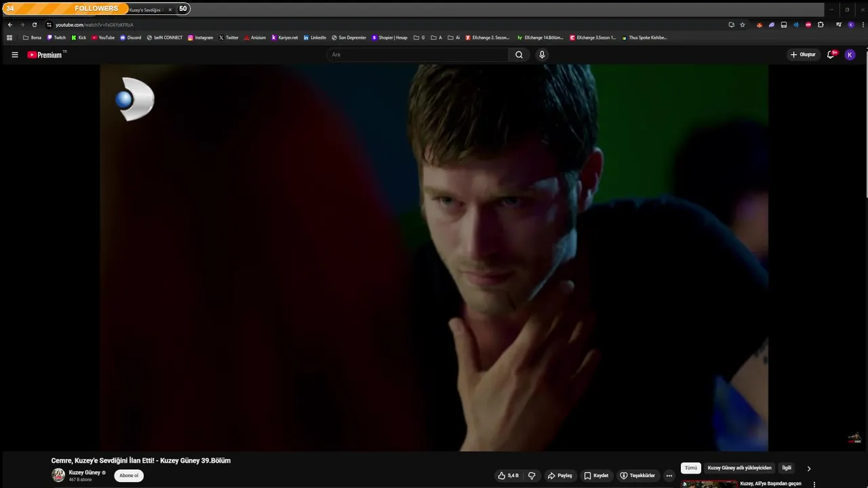Open the notifications bell
This screenshot has height=488, width=868.
(831, 55)
